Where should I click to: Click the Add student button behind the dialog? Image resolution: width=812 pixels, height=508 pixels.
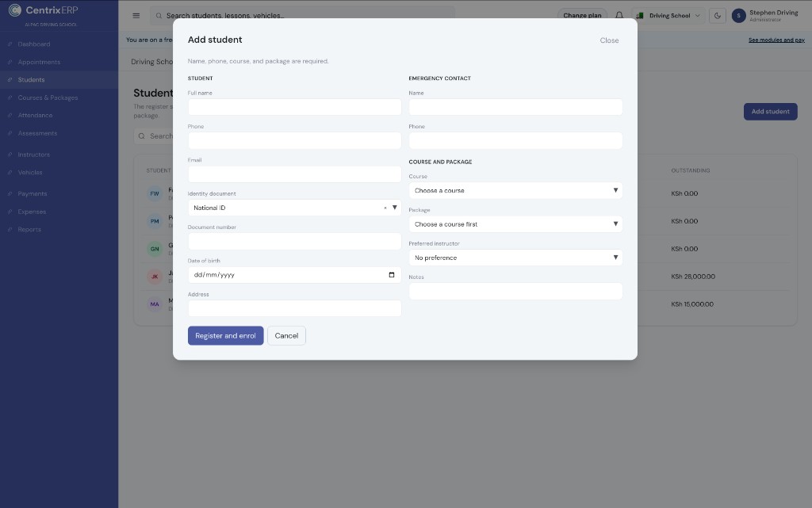click(x=770, y=112)
